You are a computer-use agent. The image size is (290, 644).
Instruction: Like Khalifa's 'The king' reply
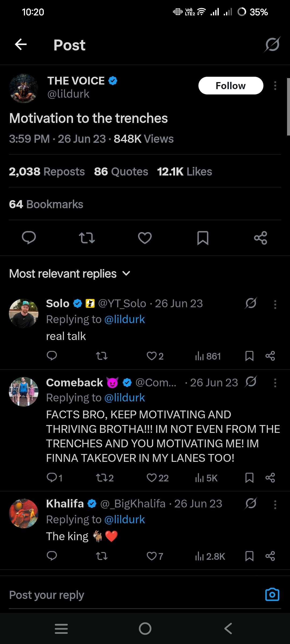point(155,556)
